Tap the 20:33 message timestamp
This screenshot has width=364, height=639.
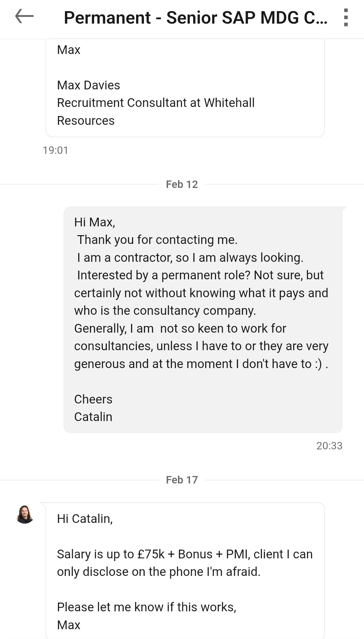point(329,446)
